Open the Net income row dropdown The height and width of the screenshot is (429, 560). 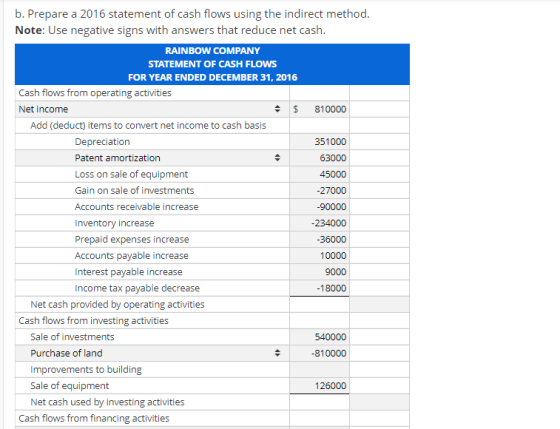point(277,109)
